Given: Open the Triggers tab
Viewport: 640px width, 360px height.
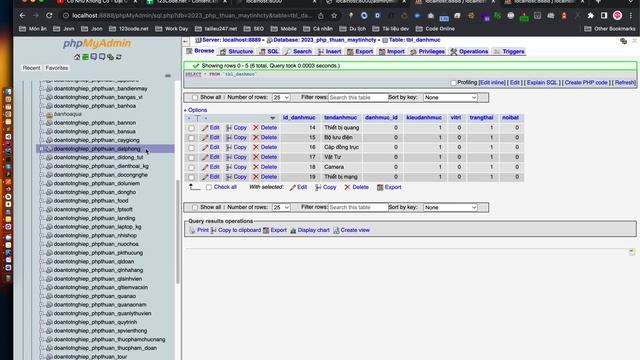Looking at the screenshot, I should [509, 51].
